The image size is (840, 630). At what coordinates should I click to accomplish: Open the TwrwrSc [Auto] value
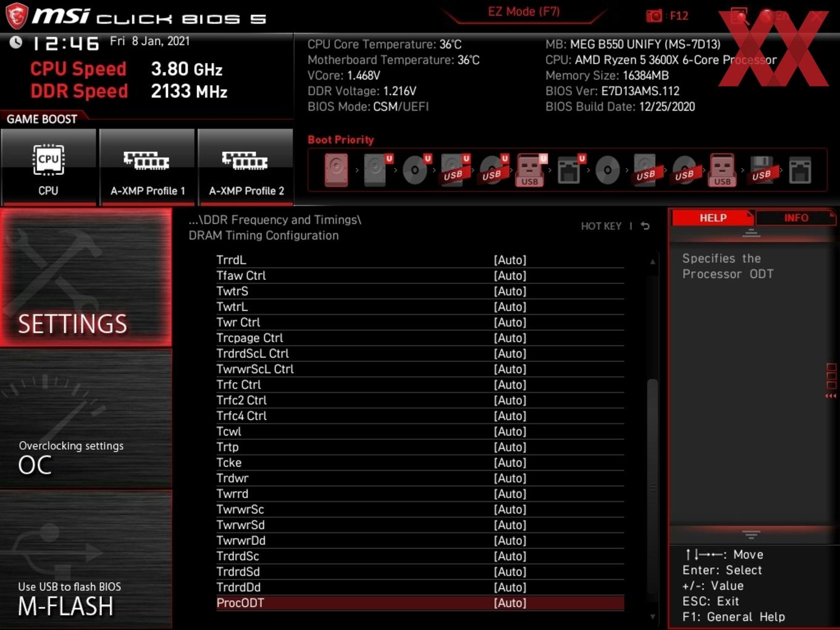click(x=510, y=510)
